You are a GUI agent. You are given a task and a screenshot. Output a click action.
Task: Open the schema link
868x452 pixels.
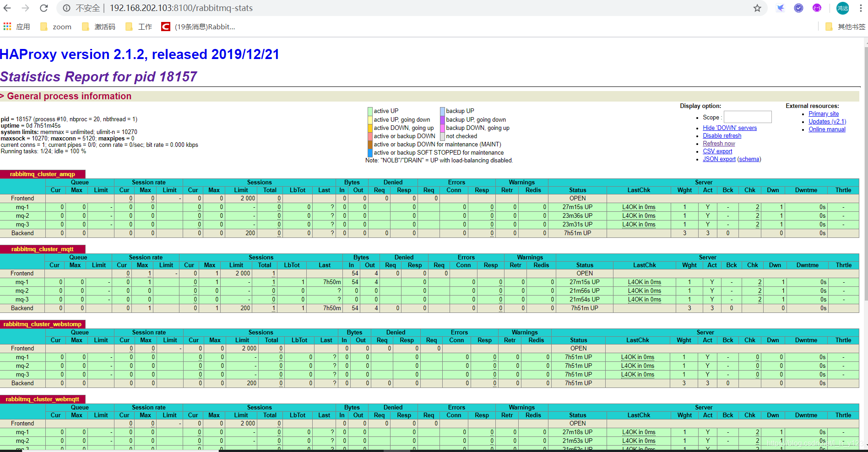[749, 159]
